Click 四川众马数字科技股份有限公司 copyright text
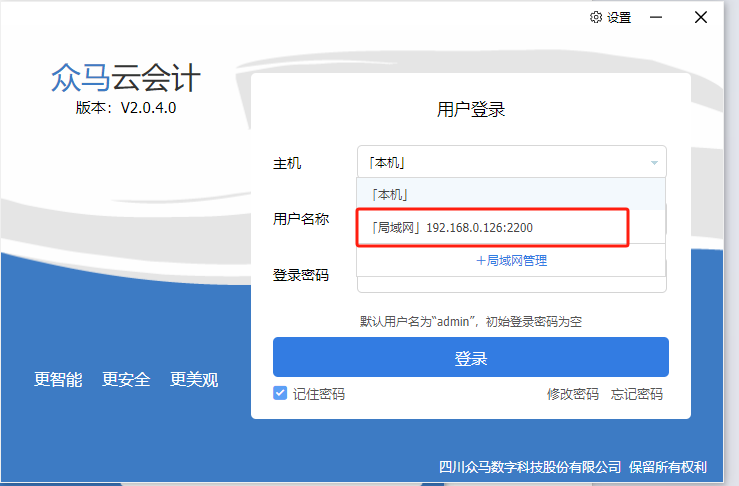This screenshot has height=486, width=739. pyautogui.click(x=530, y=467)
